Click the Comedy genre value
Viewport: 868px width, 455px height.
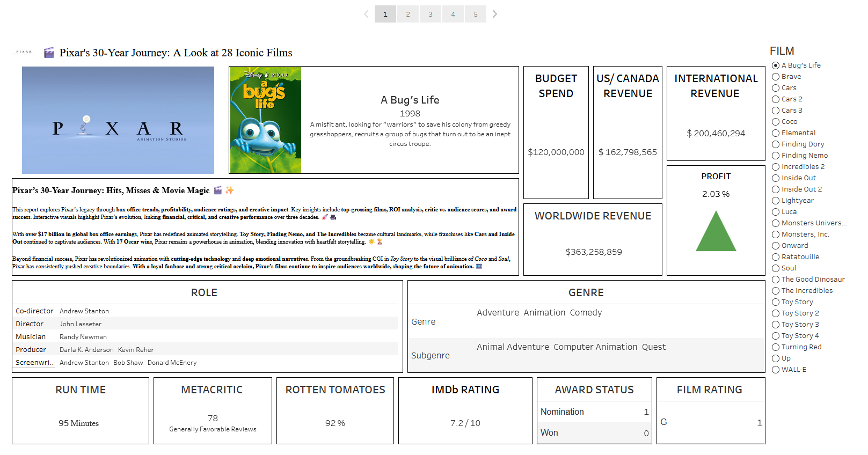point(586,313)
